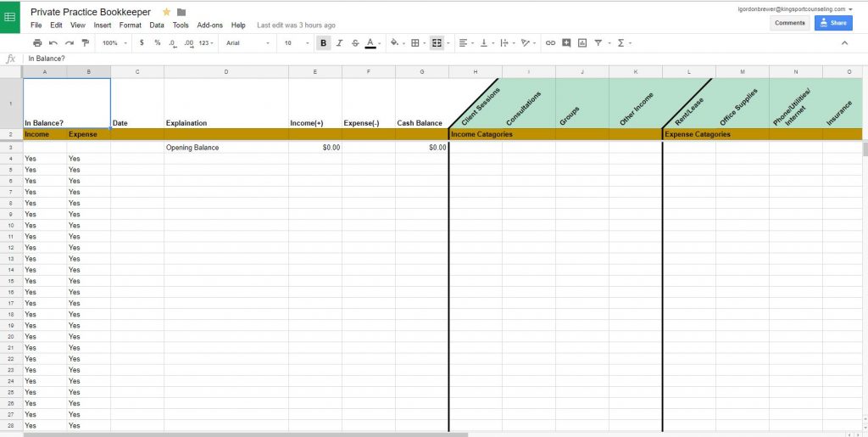Open text wrapping options

coord(506,42)
